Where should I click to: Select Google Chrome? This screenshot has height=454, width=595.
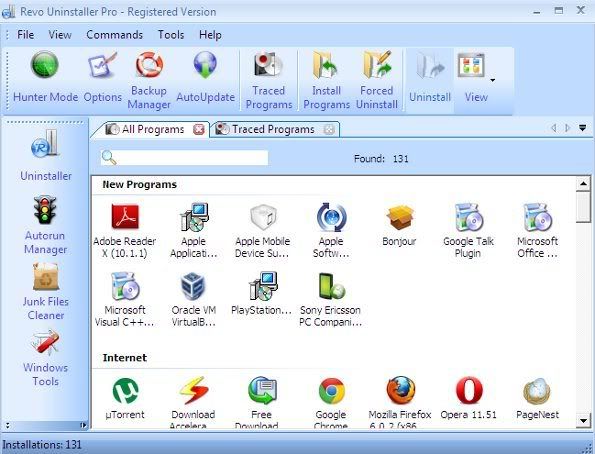point(331,402)
